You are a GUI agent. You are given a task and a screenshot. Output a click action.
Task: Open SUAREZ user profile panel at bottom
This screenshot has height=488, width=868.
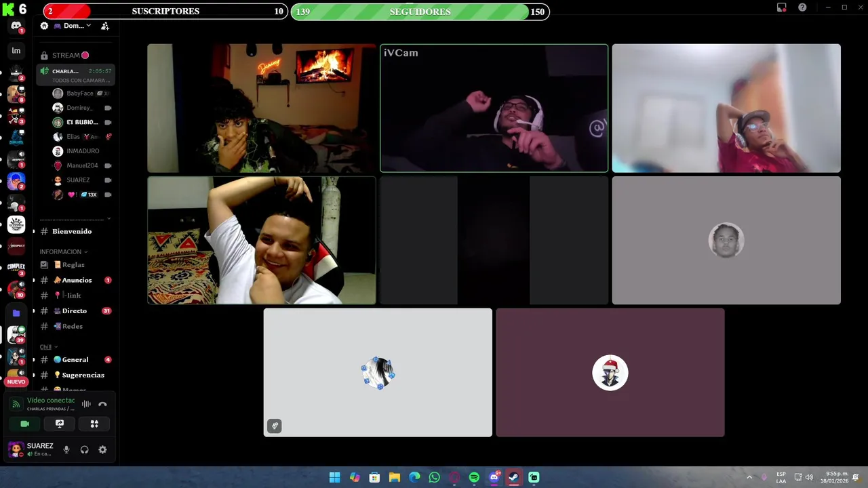(x=31, y=449)
